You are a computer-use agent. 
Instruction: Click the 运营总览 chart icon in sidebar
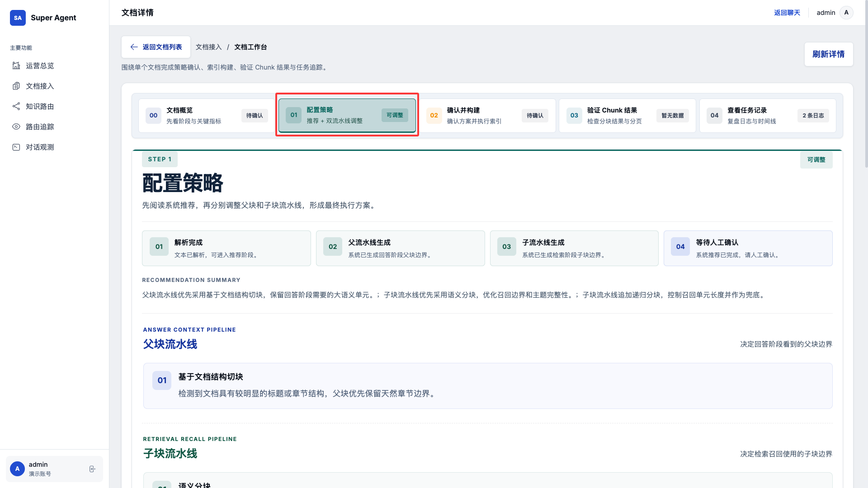coord(16,66)
